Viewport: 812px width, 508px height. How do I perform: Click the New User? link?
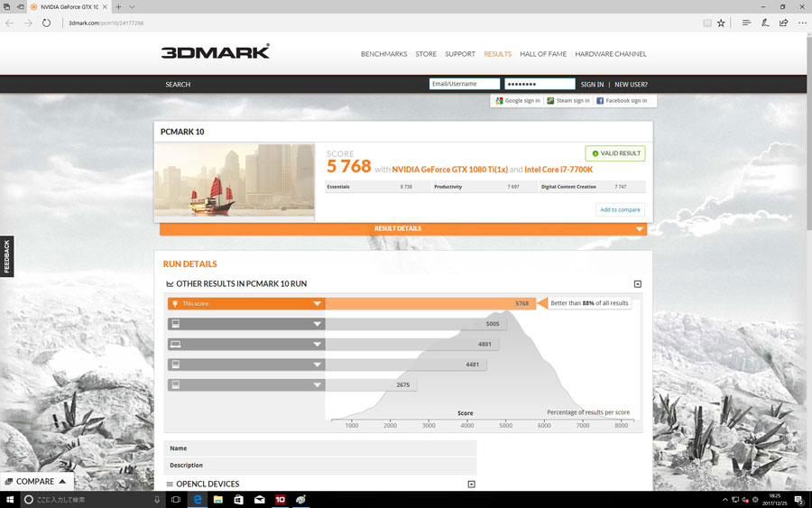(x=631, y=85)
